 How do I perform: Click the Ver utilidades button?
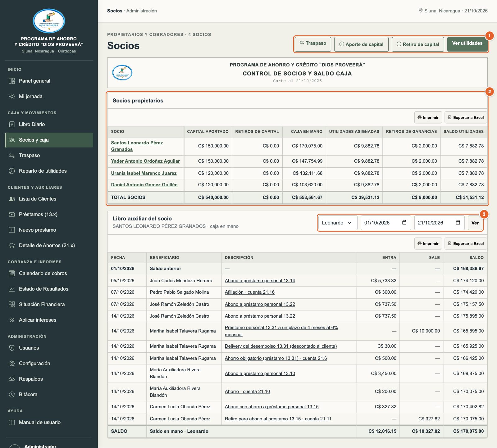click(467, 44)
